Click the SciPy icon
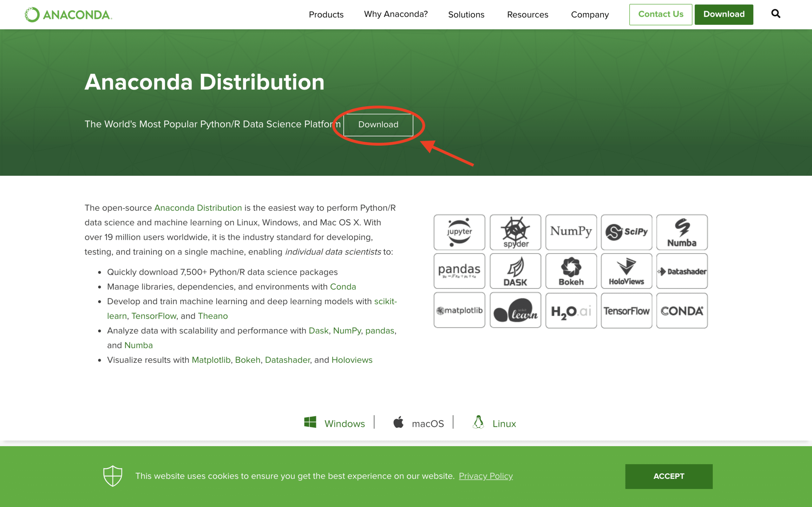The image size is (812, 507). [x=626, y=232]
